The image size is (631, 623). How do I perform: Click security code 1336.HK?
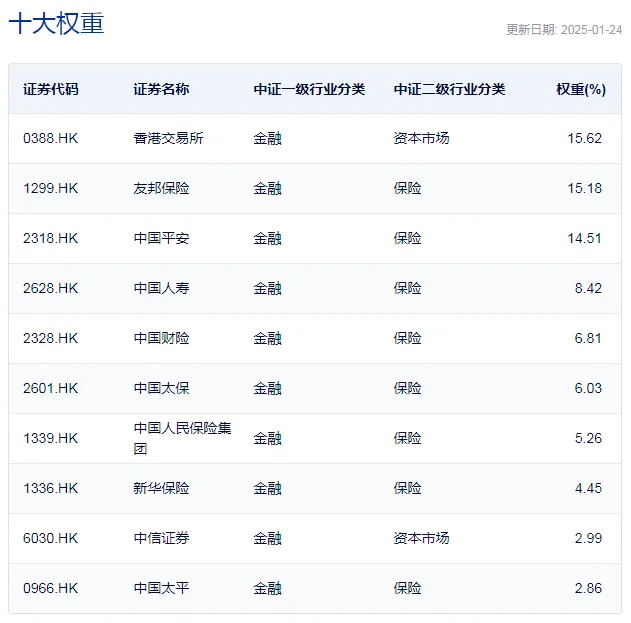(50, 488)
